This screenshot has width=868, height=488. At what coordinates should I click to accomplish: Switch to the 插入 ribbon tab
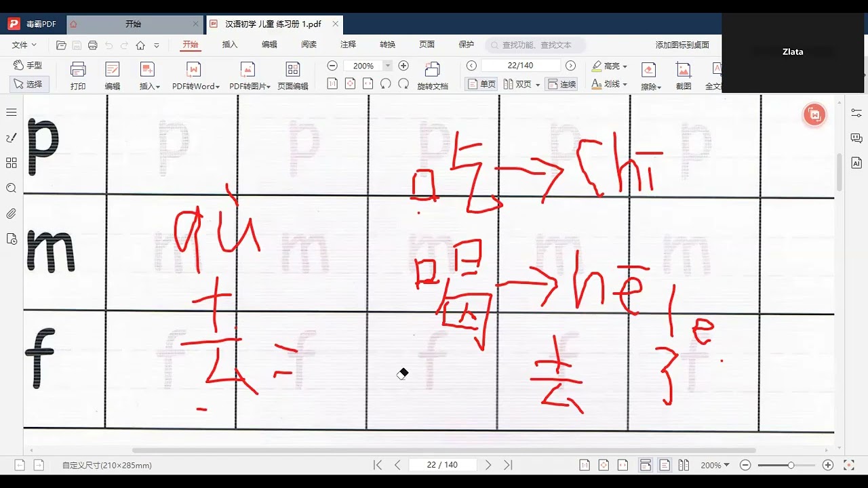(230, 45)
